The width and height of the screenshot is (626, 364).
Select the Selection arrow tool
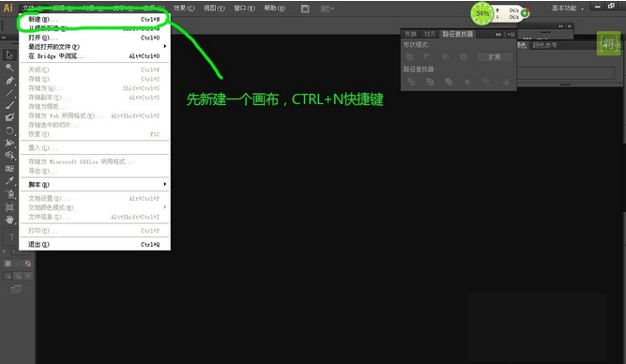pyautogui.click(x=9, y=54)
